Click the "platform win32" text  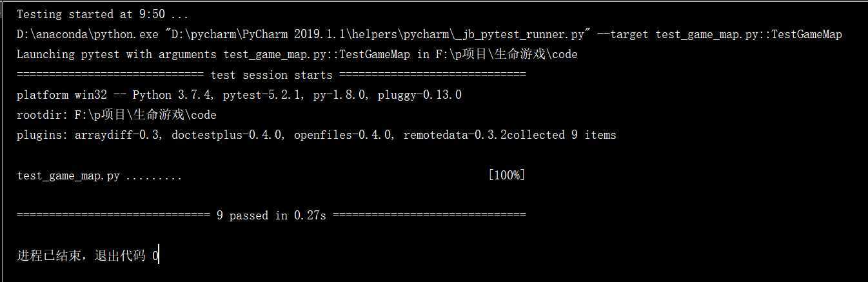coord(61,95)
